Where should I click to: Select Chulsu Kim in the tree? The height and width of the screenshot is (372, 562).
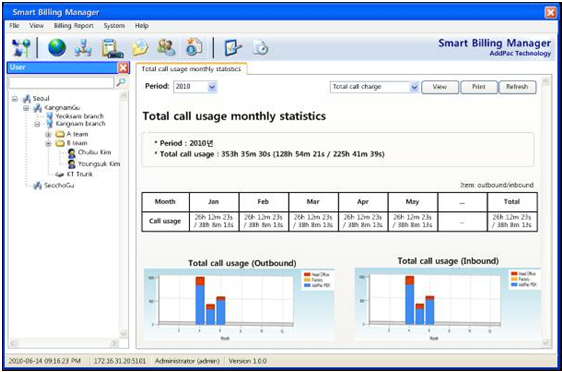[95, 152]
